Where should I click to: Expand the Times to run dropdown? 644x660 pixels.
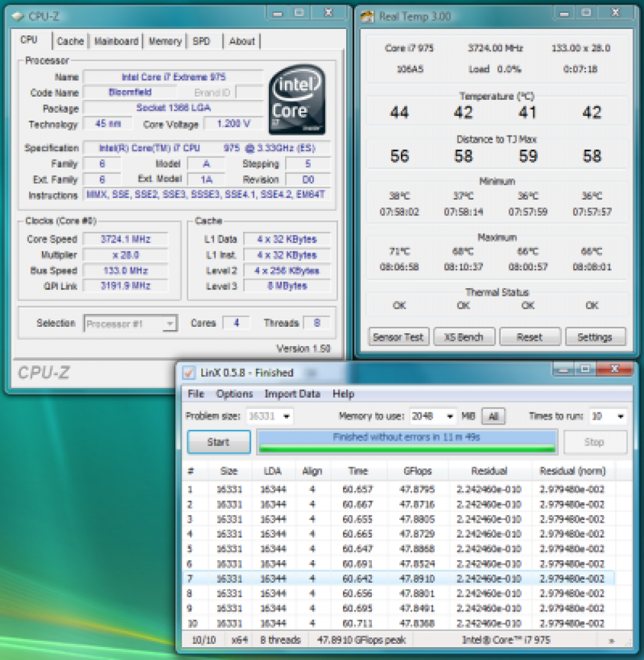[620, 416]
